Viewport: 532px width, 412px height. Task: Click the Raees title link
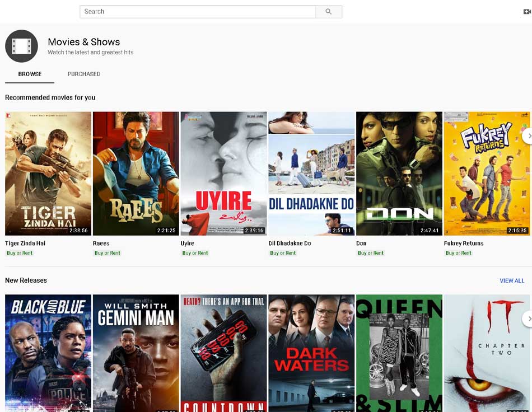point(101,243)
